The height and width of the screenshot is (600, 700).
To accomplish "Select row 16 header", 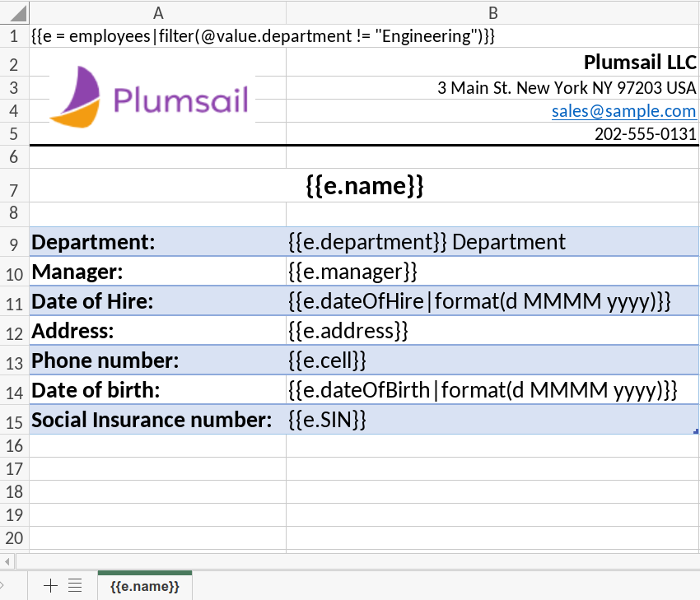I will click(14, 445).
